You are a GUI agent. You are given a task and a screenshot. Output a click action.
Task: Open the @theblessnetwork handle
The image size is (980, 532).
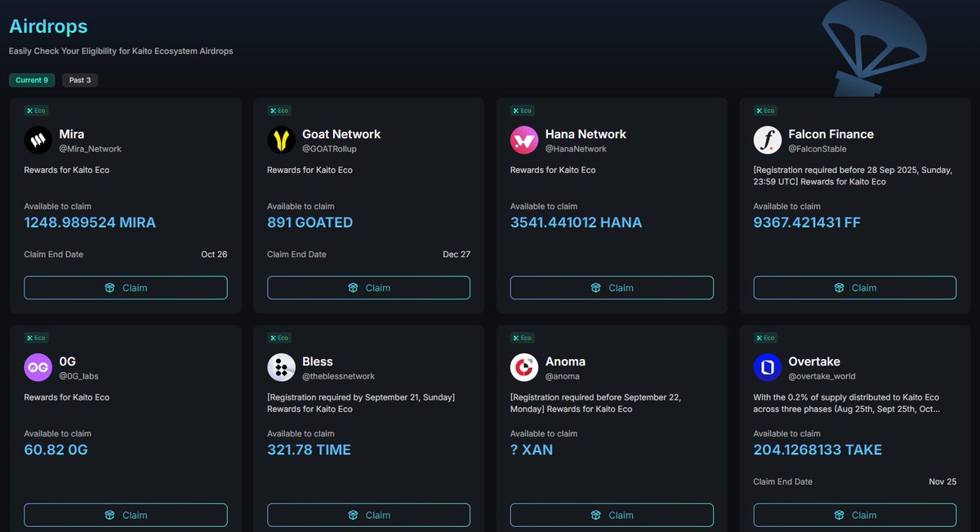point(338,376)
